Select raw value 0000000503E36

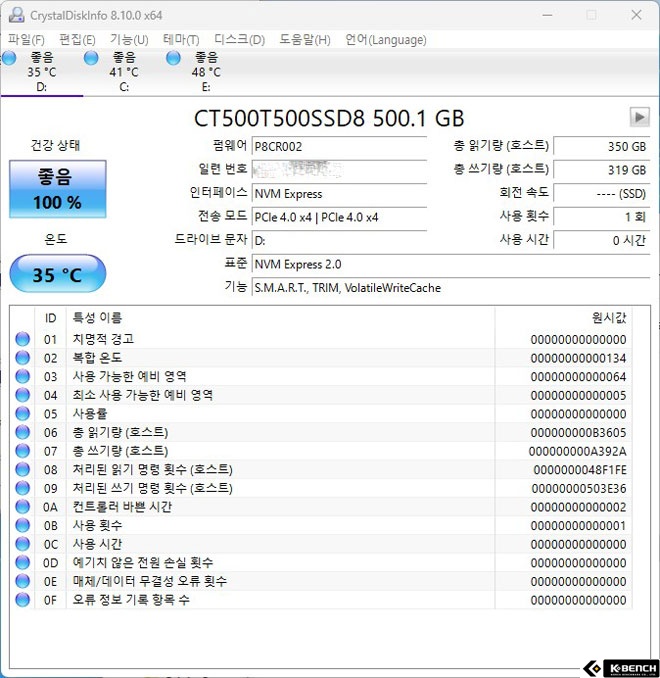(579, 488)
